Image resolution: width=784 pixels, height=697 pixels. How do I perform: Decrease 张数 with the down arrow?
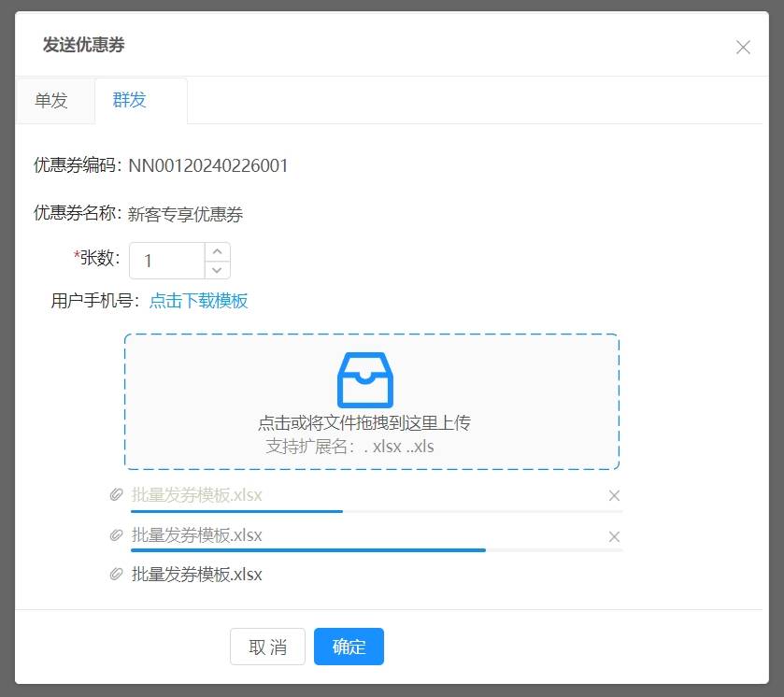(215, 270)
